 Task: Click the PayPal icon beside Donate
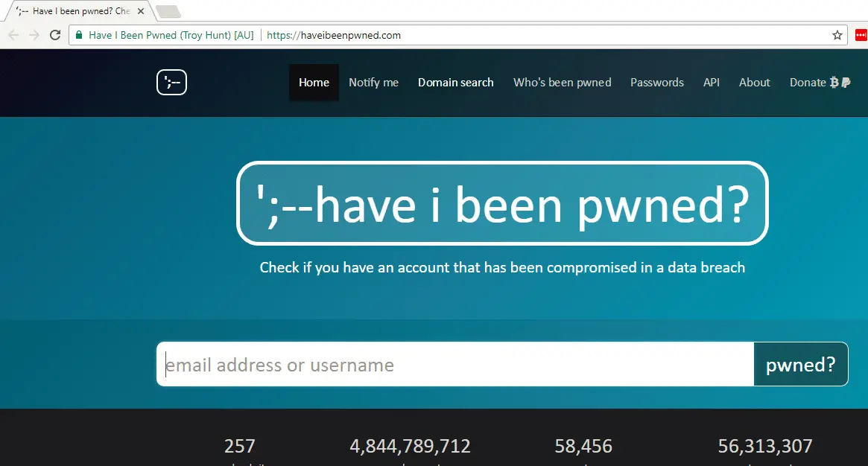pos(846,83)
